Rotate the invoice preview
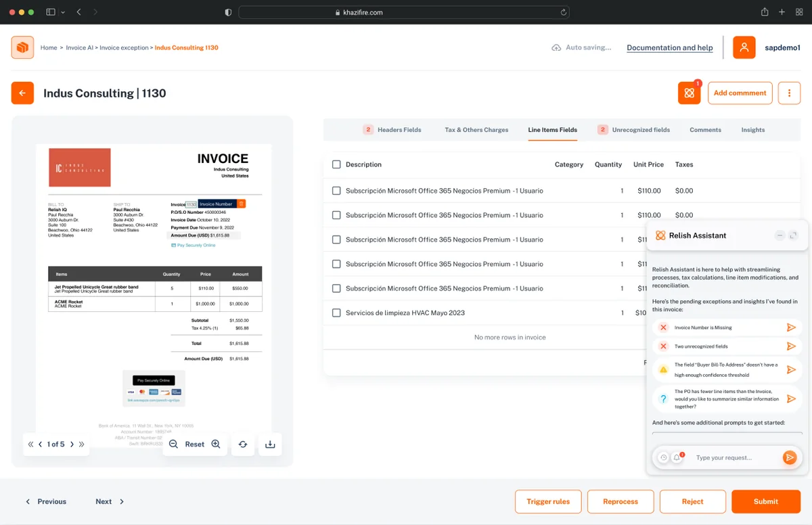This screenshot has width=812, height=525. (x=243, y=444)
